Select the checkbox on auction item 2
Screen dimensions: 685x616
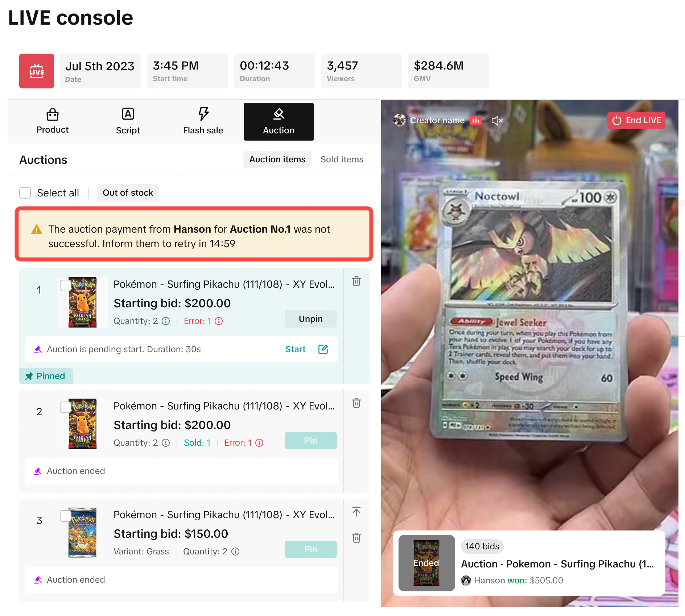(66, 407)
